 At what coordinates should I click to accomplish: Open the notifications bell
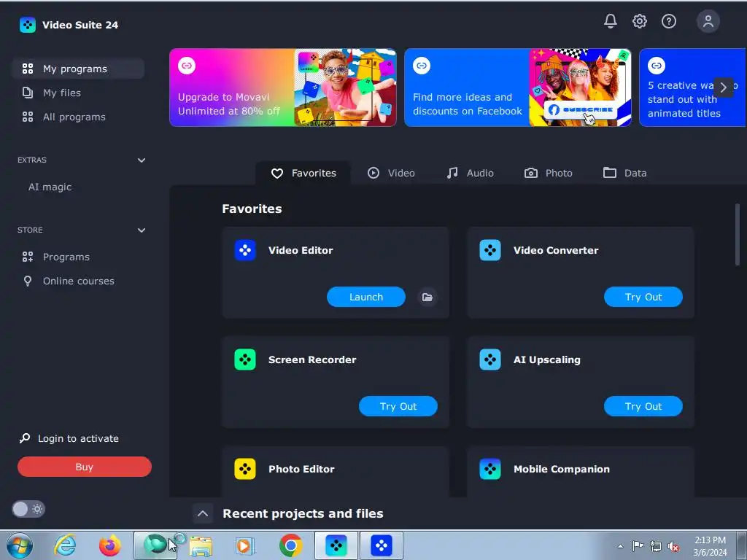[611, 21]
